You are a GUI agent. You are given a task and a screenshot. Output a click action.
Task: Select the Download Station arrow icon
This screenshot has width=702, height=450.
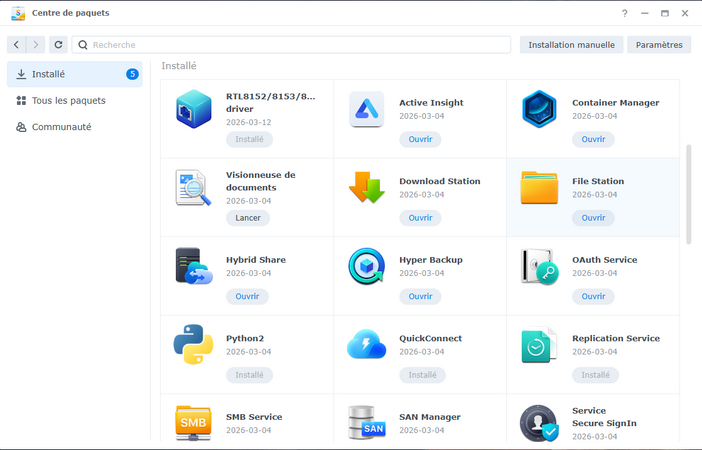click(x=366, y=187)
